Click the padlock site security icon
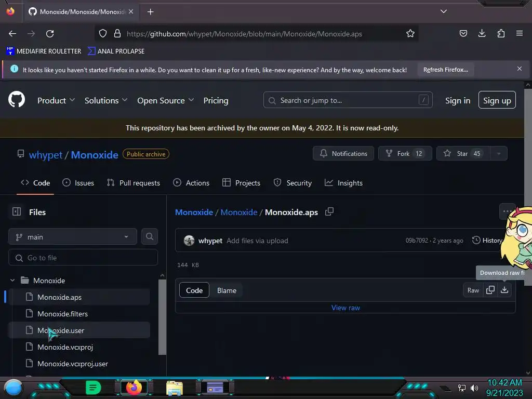The height and width of the screenshot is (399, 532). pos(117,34)
